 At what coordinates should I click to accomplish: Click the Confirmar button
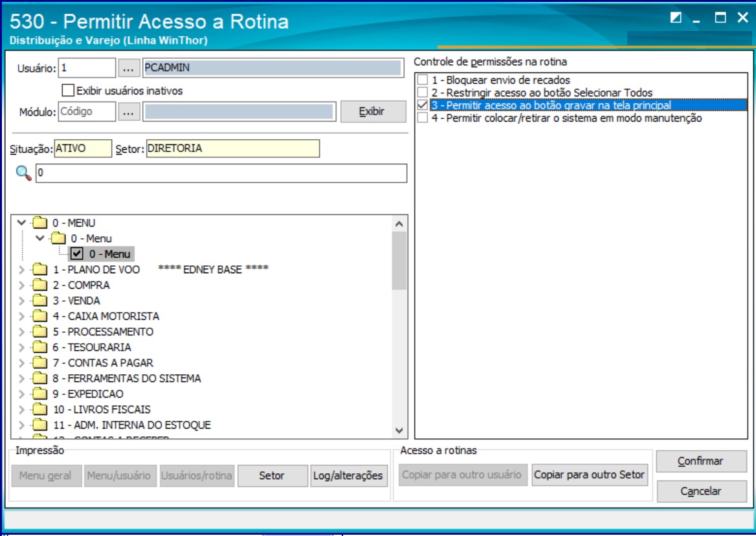click(701, 462)
